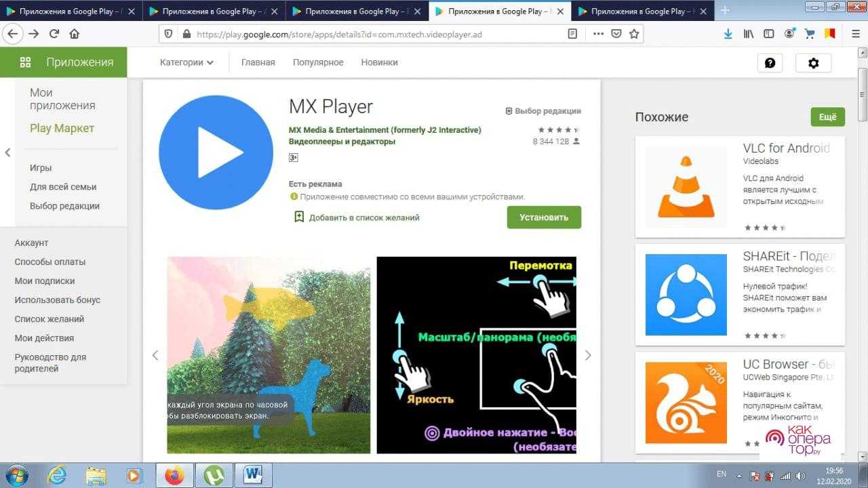Expand the Категории dropdown

point(186,62)
